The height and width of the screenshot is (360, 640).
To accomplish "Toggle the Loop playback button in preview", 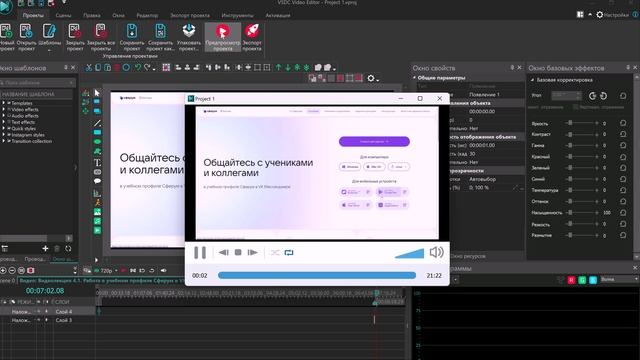I will (x=289, y=253).
